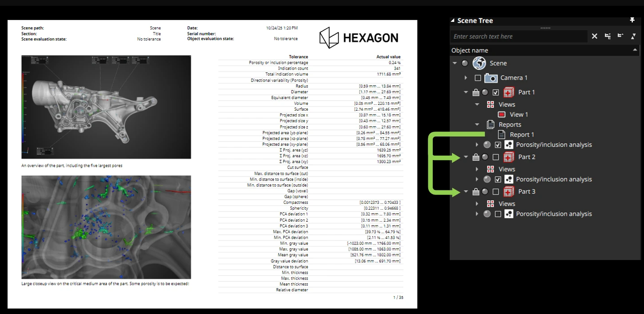Select the Camera 1 item label

[514, 78]
